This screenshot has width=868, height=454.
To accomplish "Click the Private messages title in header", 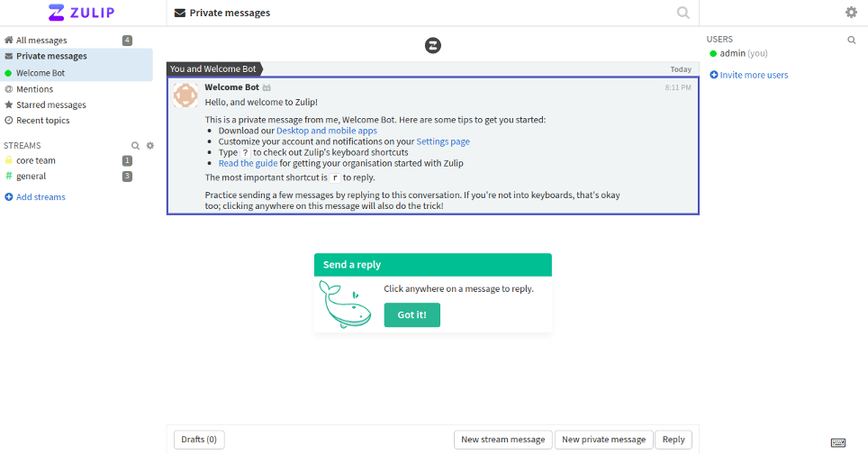I will (230, 13).
